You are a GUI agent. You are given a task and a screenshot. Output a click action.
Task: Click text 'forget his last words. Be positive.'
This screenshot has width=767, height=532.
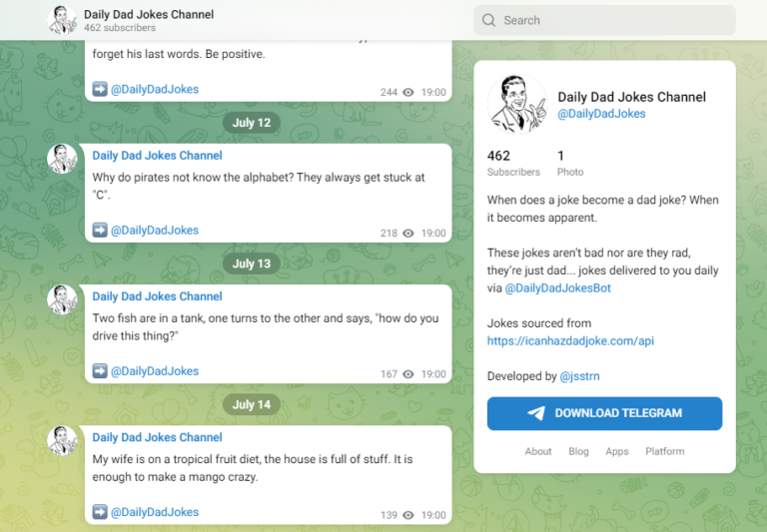pyautogui.click(x=179, y=54)
